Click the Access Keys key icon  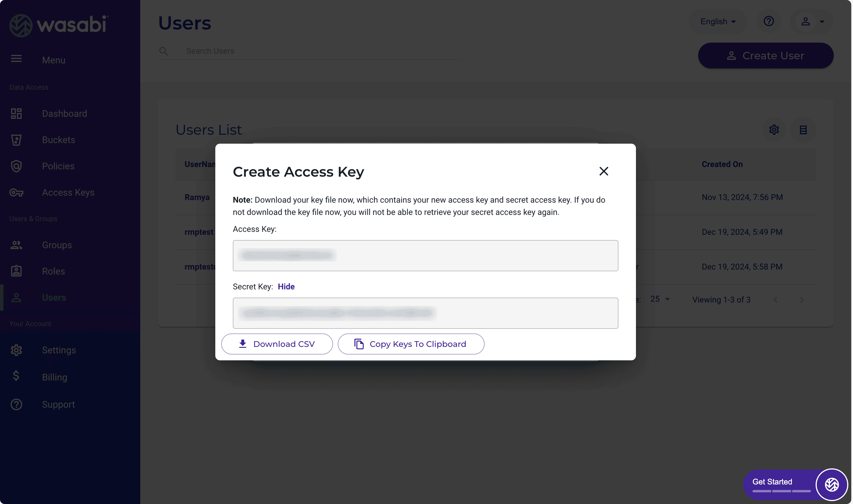[x=16, y=192]
